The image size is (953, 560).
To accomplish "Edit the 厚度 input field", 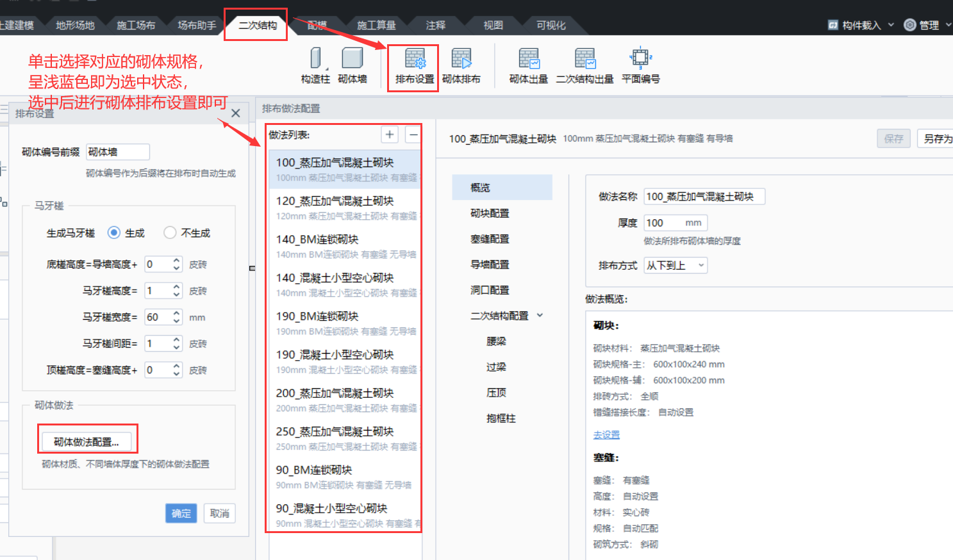I will [x=675, y=222].
